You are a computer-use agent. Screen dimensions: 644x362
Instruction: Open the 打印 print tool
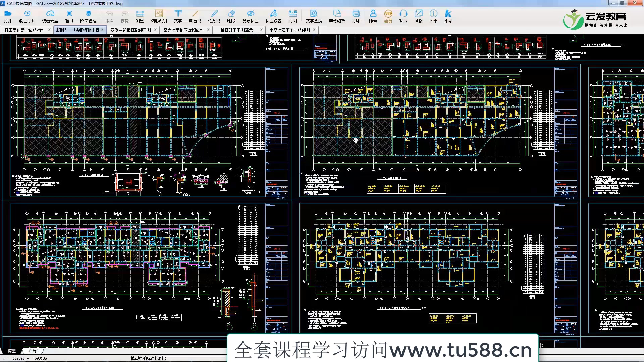pos(356,15)
